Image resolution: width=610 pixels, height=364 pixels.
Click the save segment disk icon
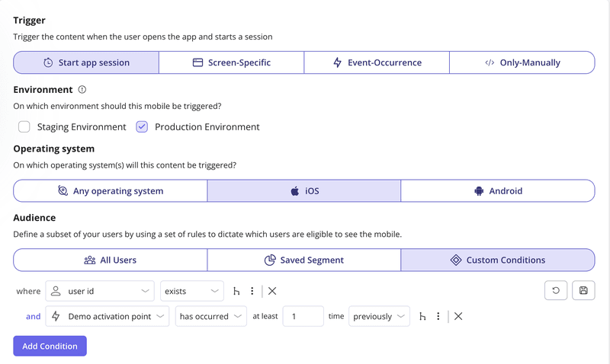583,291
